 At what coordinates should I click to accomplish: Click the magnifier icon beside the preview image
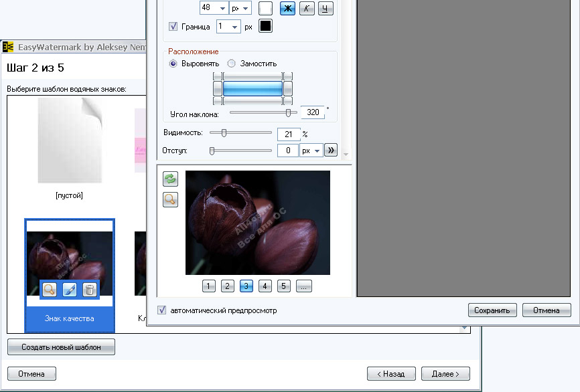170,199
